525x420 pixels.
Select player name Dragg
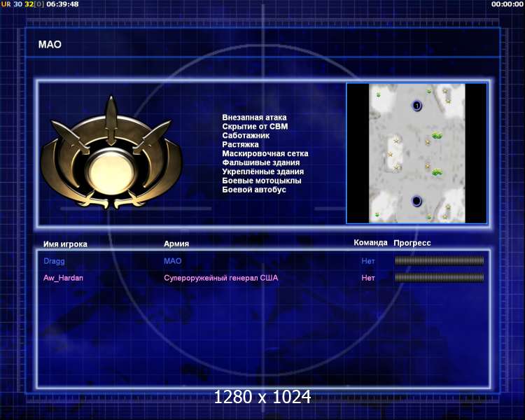(54, 261)
